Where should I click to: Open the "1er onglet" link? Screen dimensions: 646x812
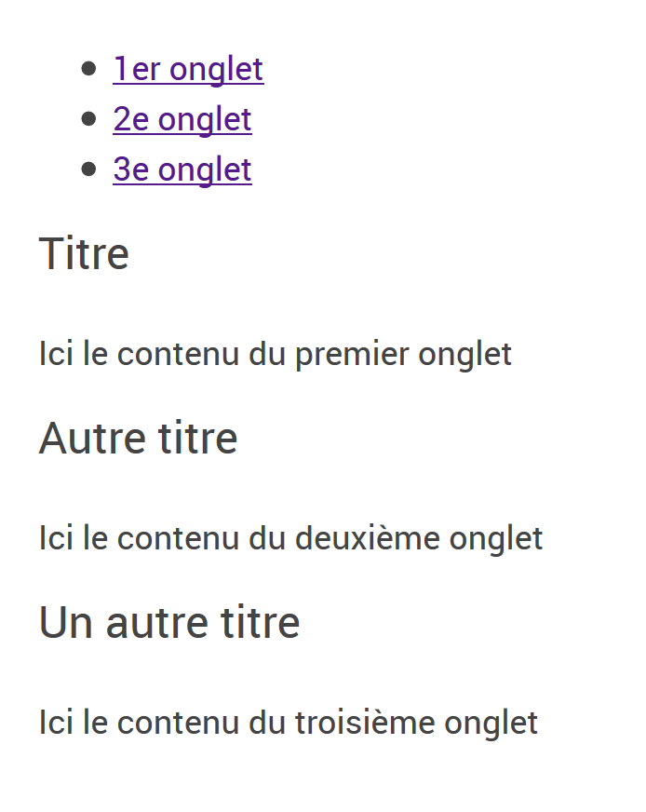coord(188,69)
